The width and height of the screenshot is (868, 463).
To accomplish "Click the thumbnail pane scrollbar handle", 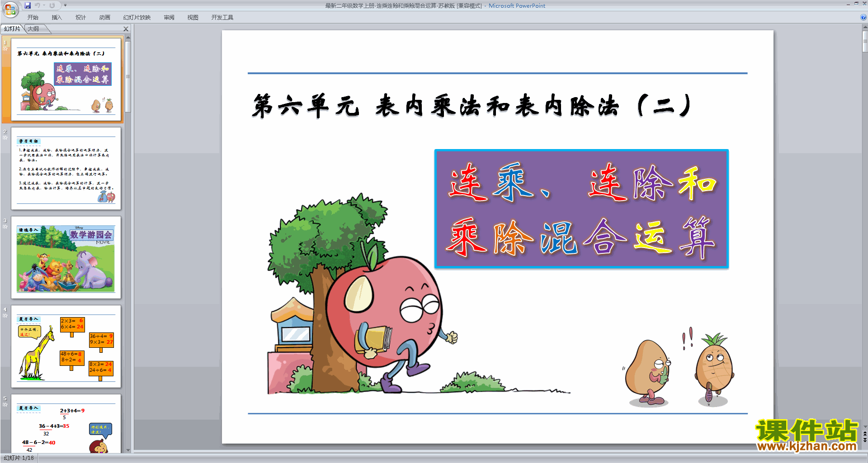I will (128, 77).
